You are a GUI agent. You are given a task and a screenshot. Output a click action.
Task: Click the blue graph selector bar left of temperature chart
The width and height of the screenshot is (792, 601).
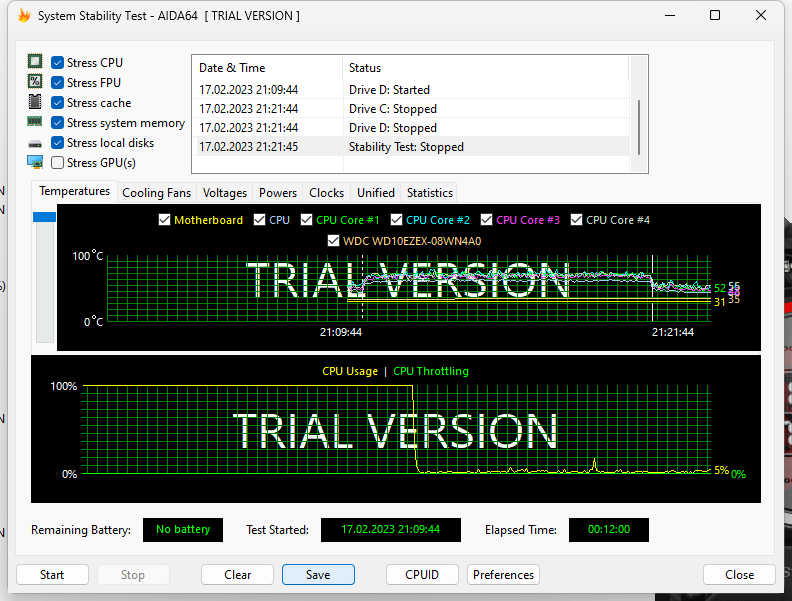coord(44,217)
